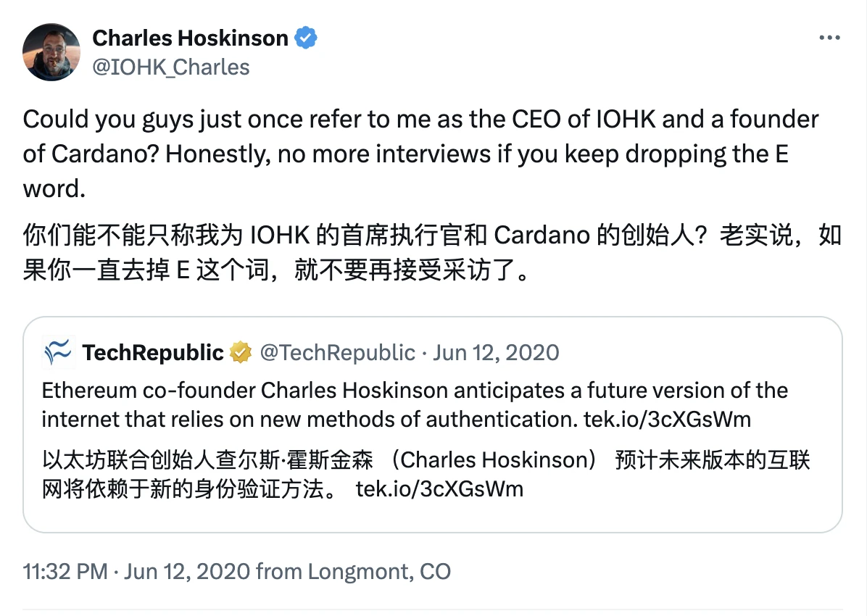Open the three-dot more options menu
Screen dimensions: 867x616
(830, 38)
